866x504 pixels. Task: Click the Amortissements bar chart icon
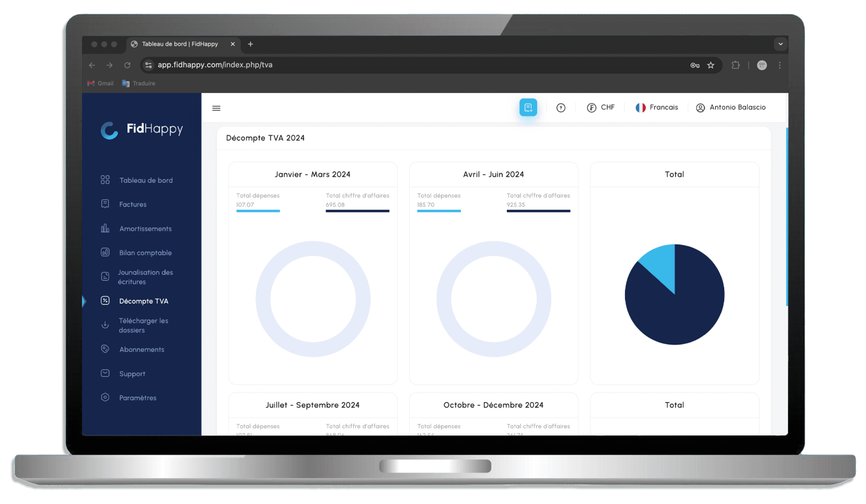pyautogui.click(x=105, y=228)
